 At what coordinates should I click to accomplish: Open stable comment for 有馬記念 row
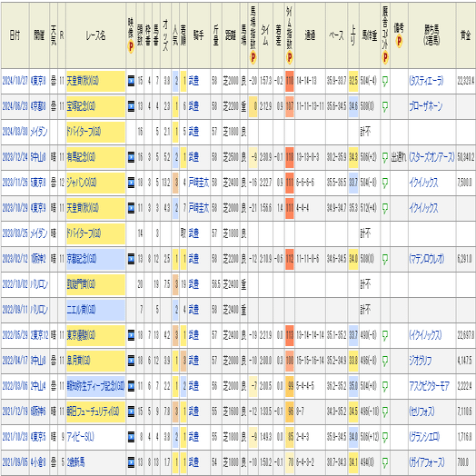[385, 158]
